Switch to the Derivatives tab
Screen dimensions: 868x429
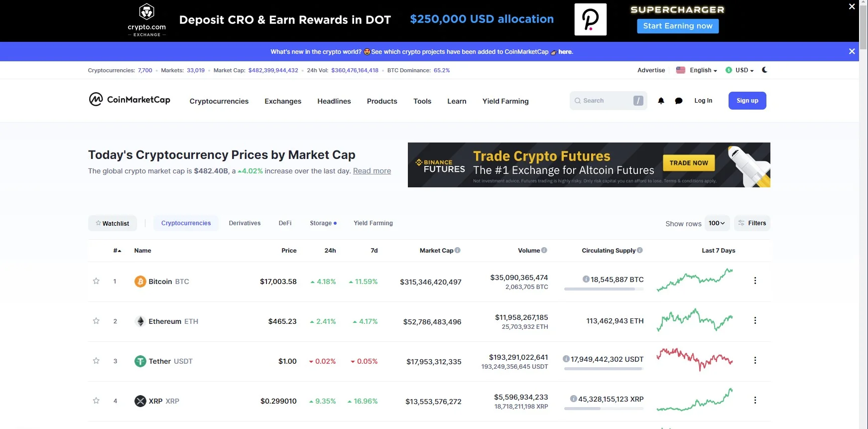click(x=245, y=223)
